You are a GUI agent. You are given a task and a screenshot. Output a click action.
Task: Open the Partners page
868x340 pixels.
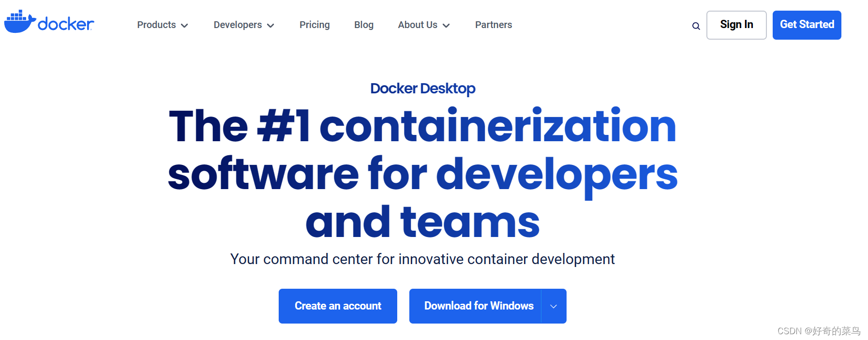point(494,25)
